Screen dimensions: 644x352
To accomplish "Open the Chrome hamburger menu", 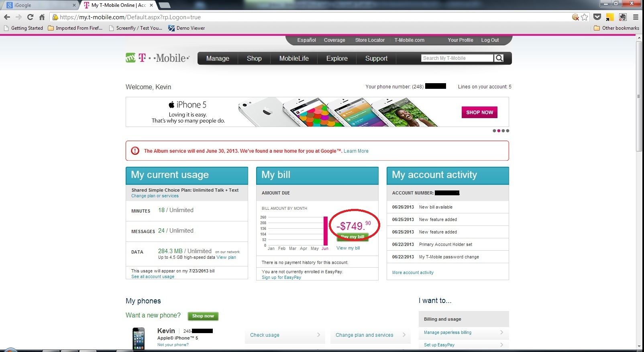I will [636, 17].
